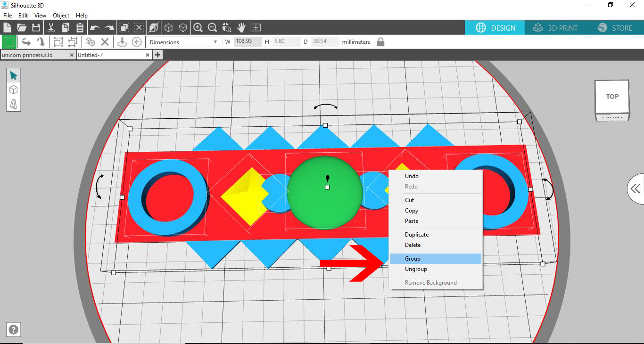The width and height of the screenshot is (644, 344).
Task: Open the View menu
Action: point(41,16)
